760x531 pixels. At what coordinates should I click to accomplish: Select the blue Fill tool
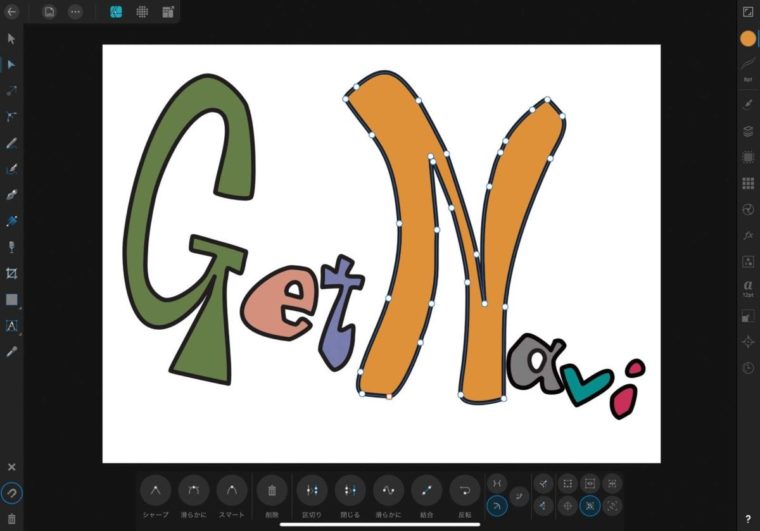[x=12, y=221]
